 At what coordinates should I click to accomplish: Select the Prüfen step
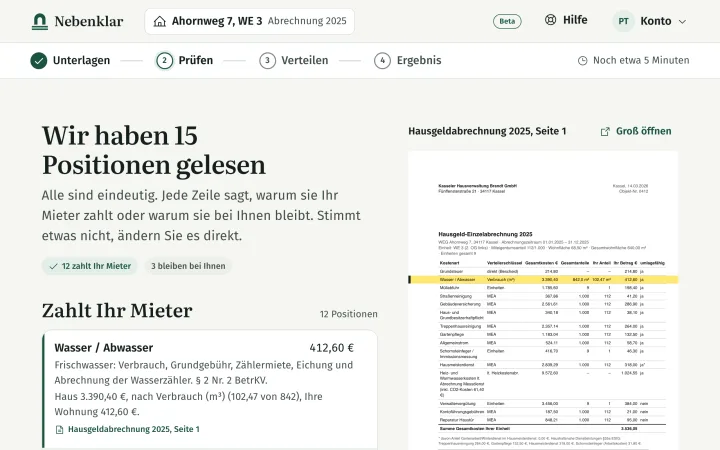click(x=196, y=61)
